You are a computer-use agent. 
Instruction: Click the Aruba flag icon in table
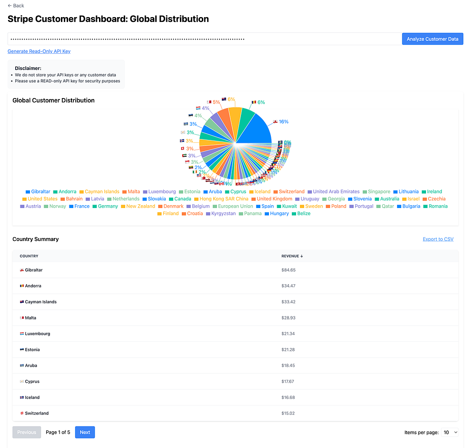click(x=22, y=365)
